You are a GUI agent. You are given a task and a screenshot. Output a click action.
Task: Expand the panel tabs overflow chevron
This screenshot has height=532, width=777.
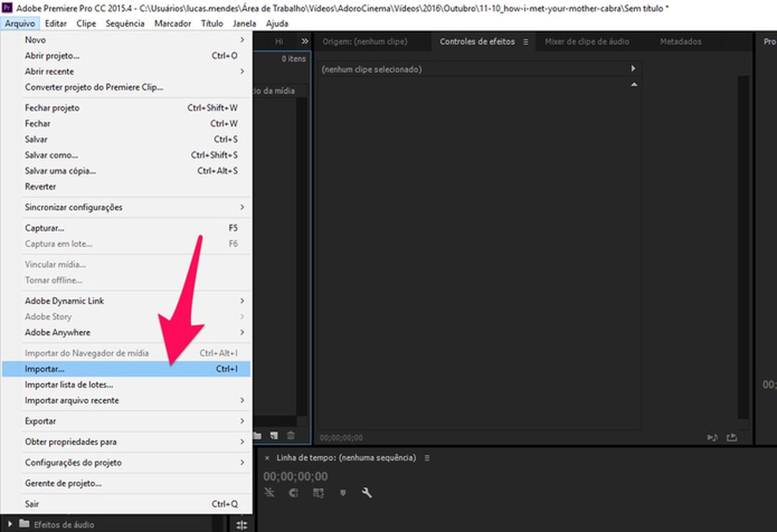[305, 42]
